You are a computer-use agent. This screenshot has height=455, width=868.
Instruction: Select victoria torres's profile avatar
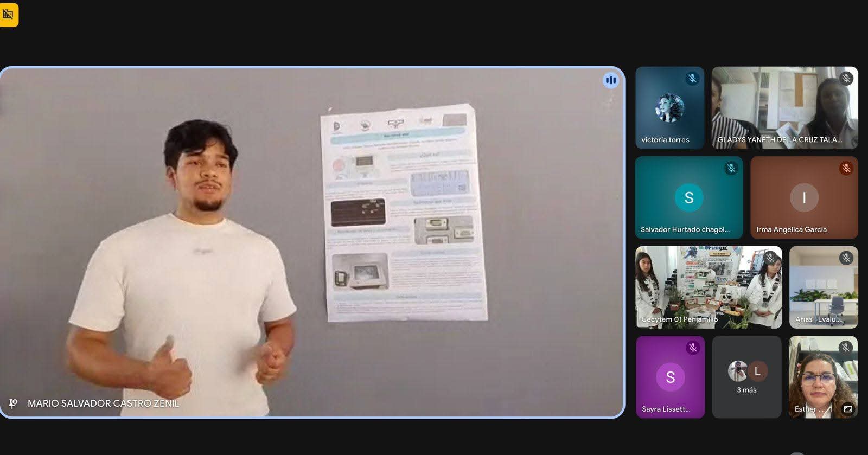(x=669, y=107)
